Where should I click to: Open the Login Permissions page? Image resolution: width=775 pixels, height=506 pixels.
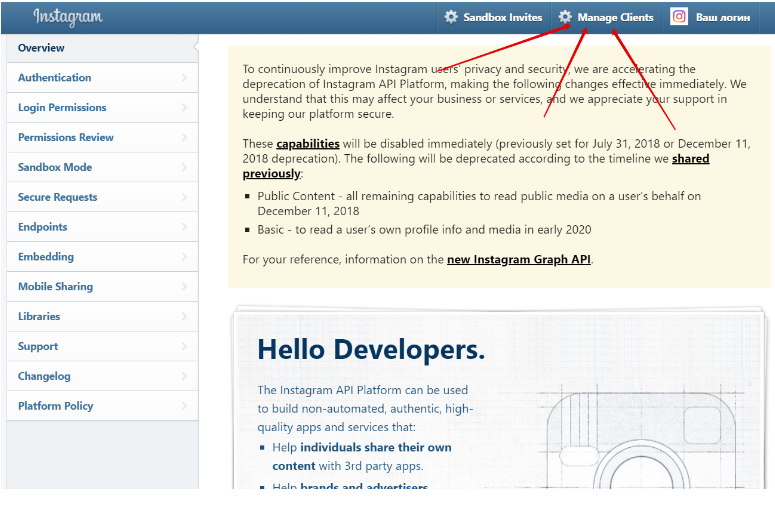pyautogui.click(x=103, y=107)
